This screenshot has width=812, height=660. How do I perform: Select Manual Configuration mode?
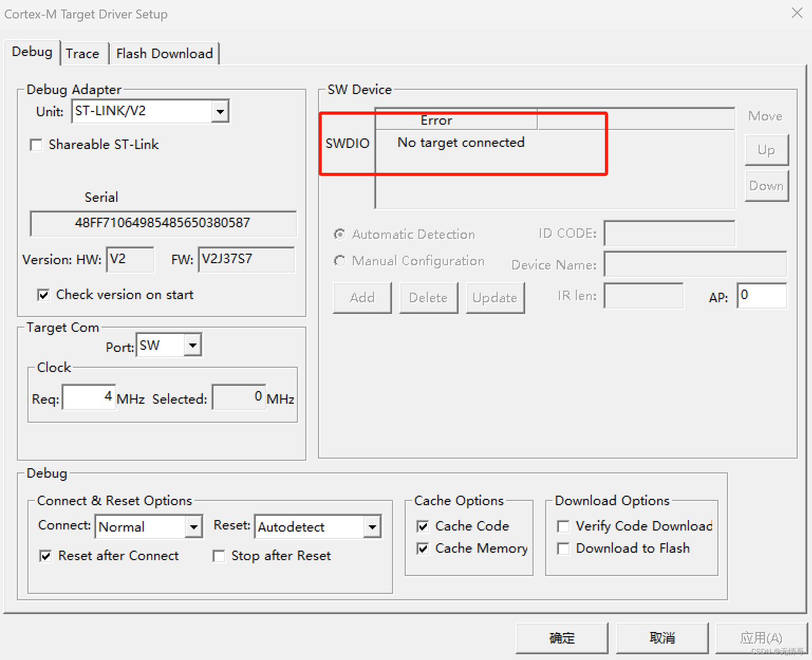[x=340, y=261]
